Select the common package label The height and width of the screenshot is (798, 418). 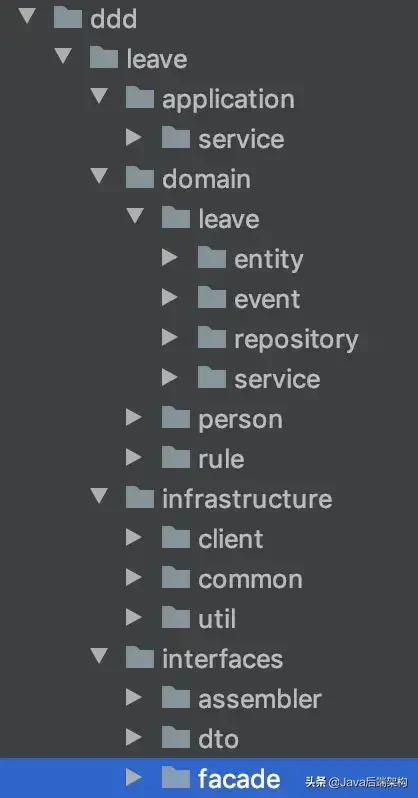point(250,580)
